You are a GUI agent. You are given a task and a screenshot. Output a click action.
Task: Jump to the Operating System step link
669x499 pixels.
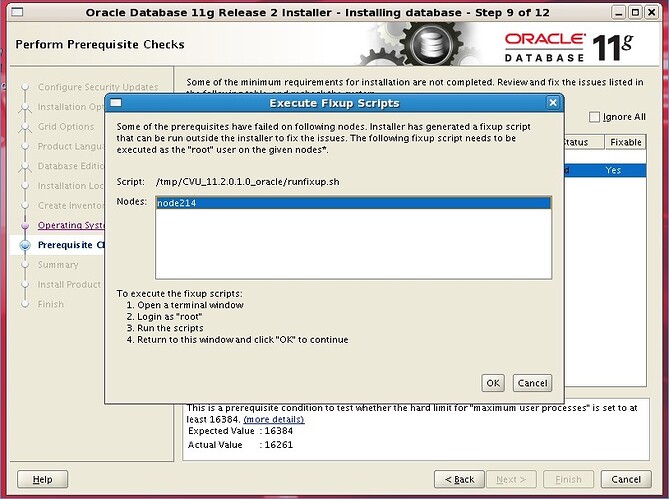[x=71, y=225]
